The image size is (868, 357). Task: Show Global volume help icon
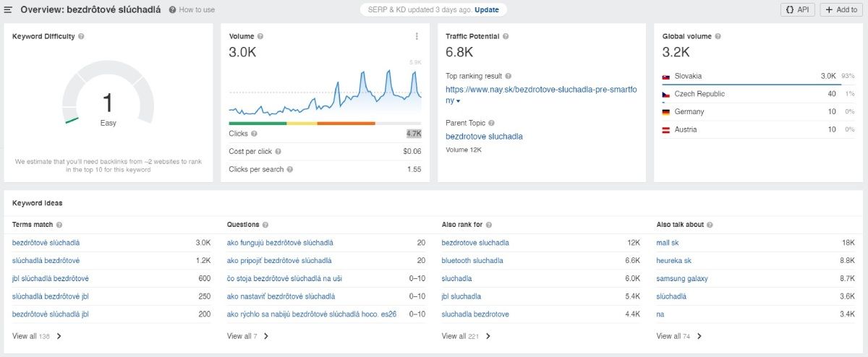[717, 36]
